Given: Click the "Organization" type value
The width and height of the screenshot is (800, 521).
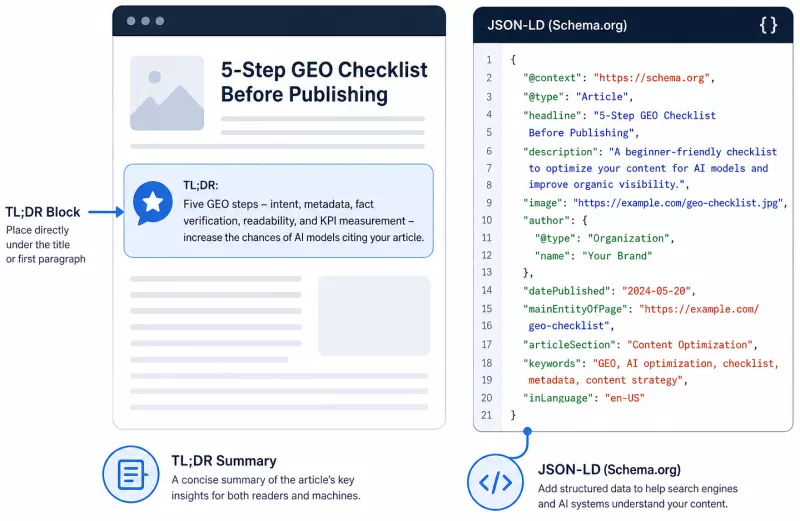Looking at the screenshot, I should pos(628,238).
